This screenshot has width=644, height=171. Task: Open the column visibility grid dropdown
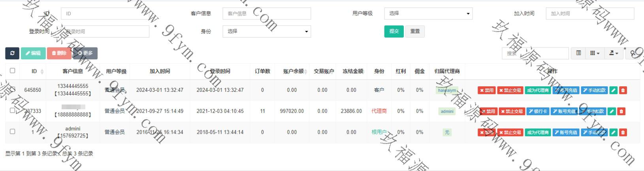595,53
